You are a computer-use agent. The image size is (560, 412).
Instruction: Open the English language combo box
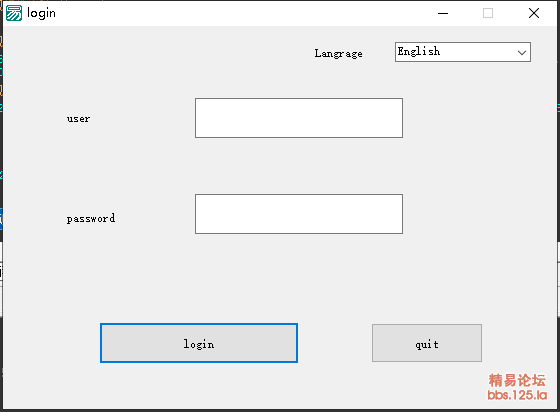coord(462,52)
